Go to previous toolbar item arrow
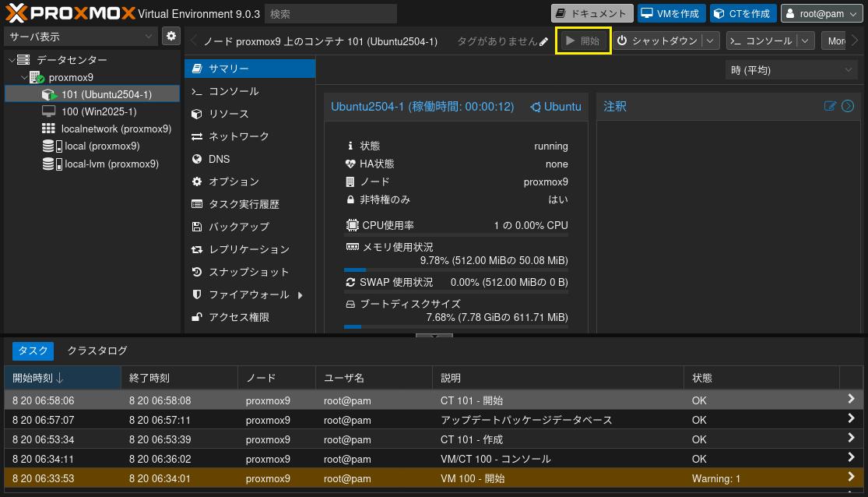This screenshot has height=497, width=868. point(193,41)
